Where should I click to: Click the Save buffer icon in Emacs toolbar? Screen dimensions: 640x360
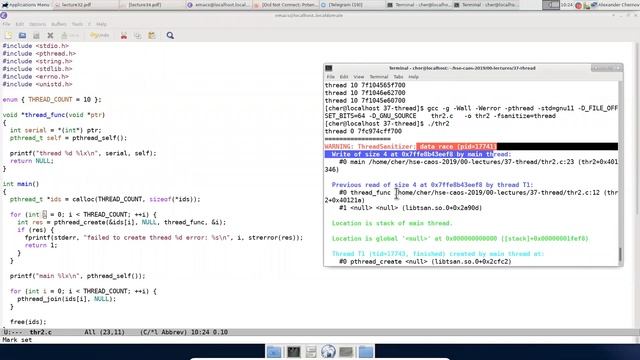(x=36, y=36)
